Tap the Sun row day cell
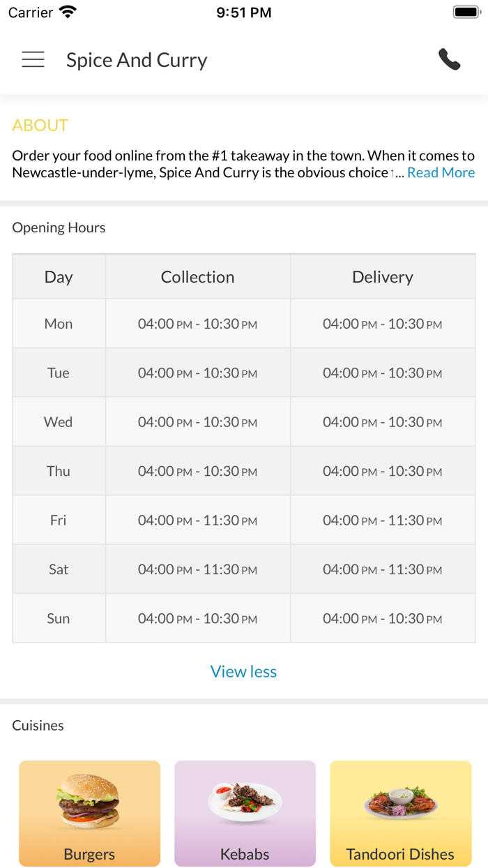The width and height of the screenshot is (488, 868). click(x=59, y=618)
